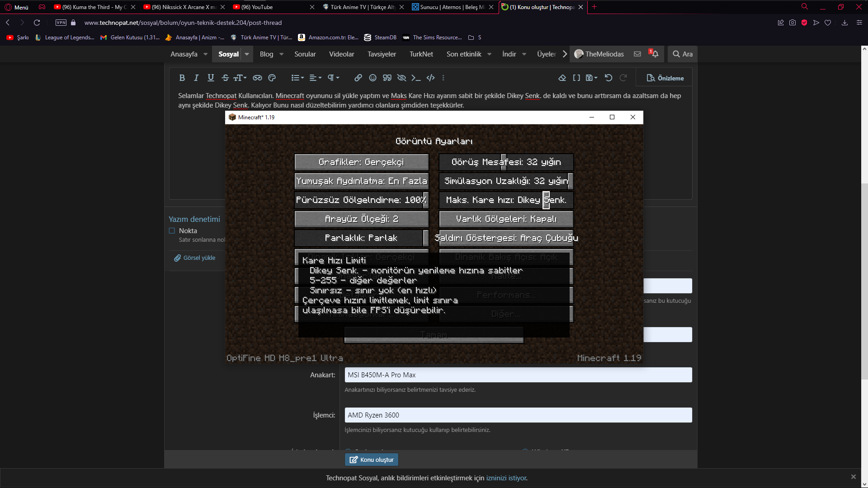868x488 pixels.
Task: Click the İşlemci input field
Action: (x=518, y=415)
